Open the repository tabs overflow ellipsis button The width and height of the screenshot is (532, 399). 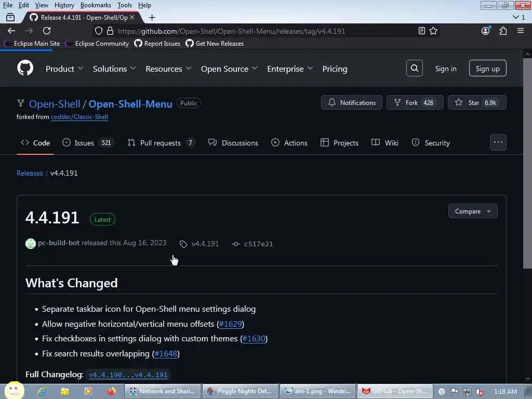(498, 142)
